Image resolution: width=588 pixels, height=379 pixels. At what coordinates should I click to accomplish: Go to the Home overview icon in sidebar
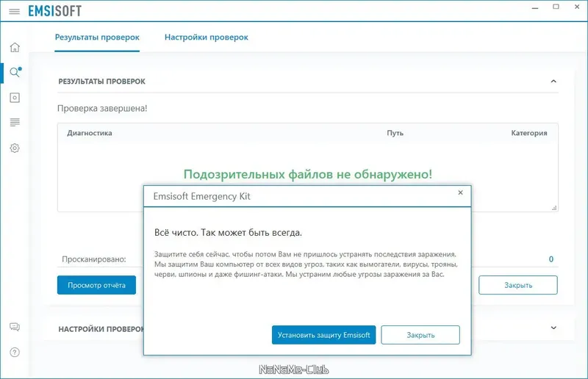click(15, 47)
